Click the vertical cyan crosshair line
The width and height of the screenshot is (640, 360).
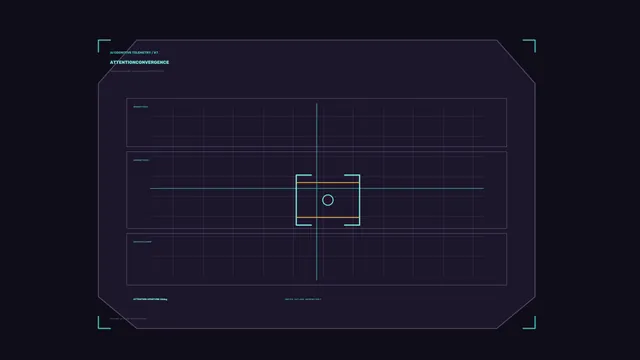pos(317,192)
